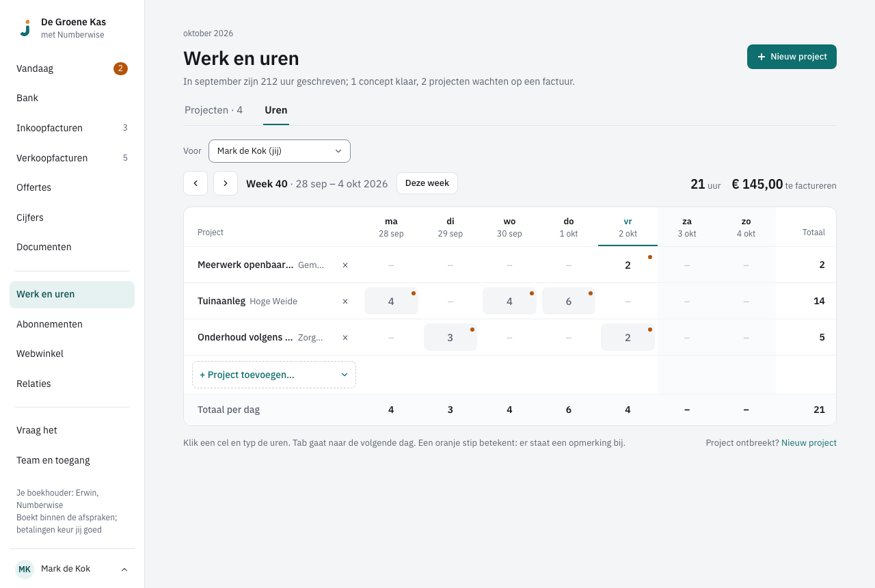Edit Tuinaanleg hours for Wednesday 30 sep
The height and width of the screenshot is (588, 875).
click(x=509, y=301)
